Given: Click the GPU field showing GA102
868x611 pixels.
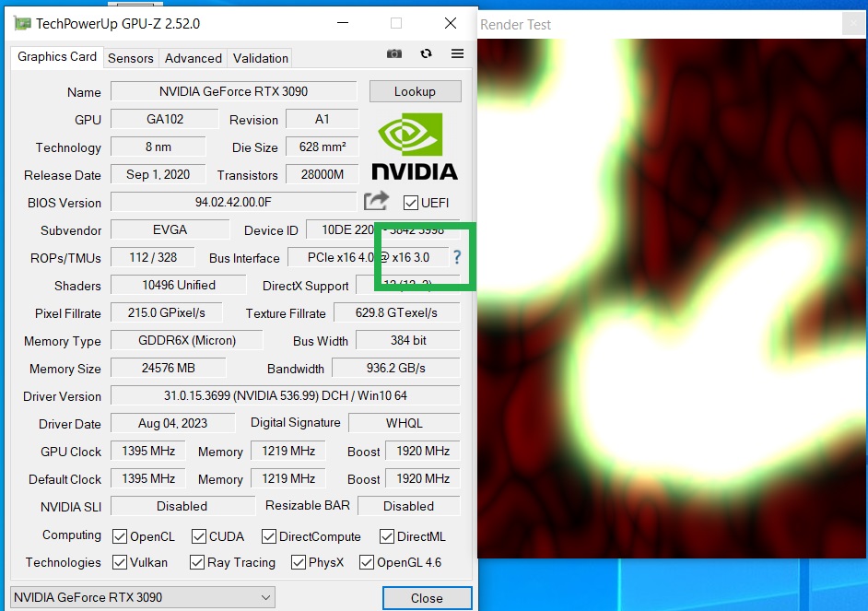Looking at the screenshot, I should tap(165, 119).
